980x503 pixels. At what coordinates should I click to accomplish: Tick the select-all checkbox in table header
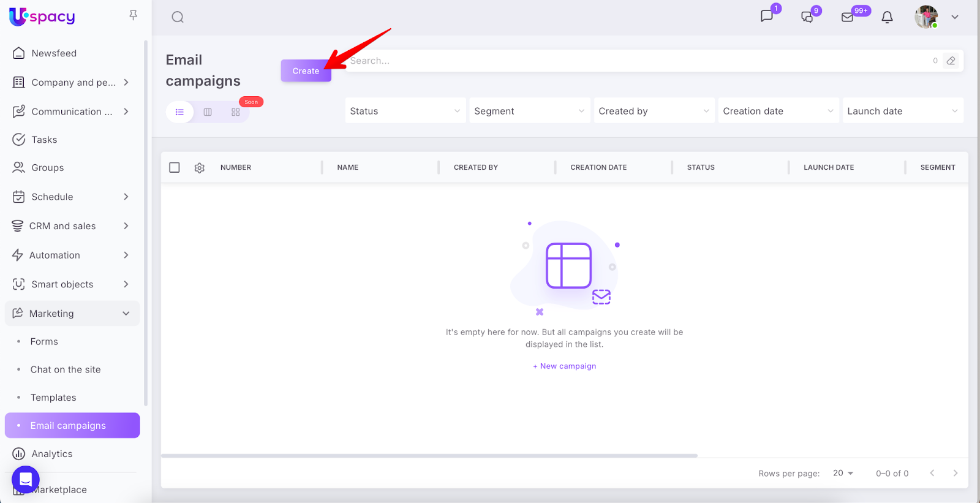coord(175,168)
